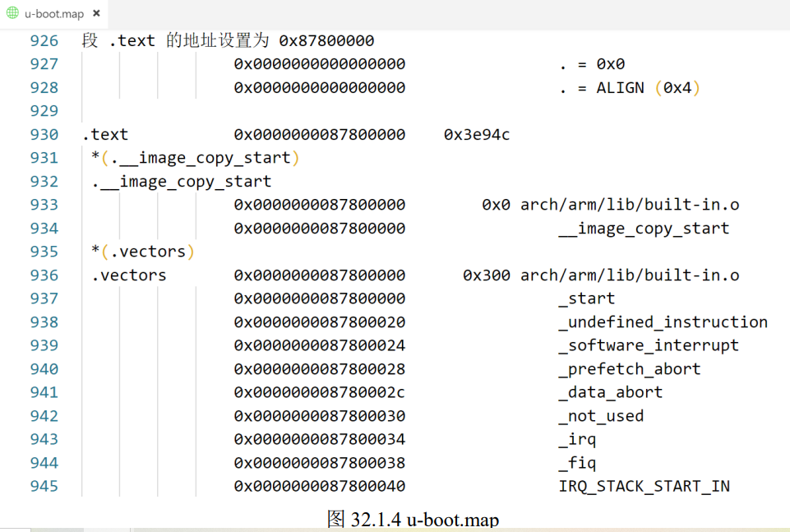Screen dimensions: 790x532
Task: Select the _prefetch_abort symbol text
Action: 629,368
